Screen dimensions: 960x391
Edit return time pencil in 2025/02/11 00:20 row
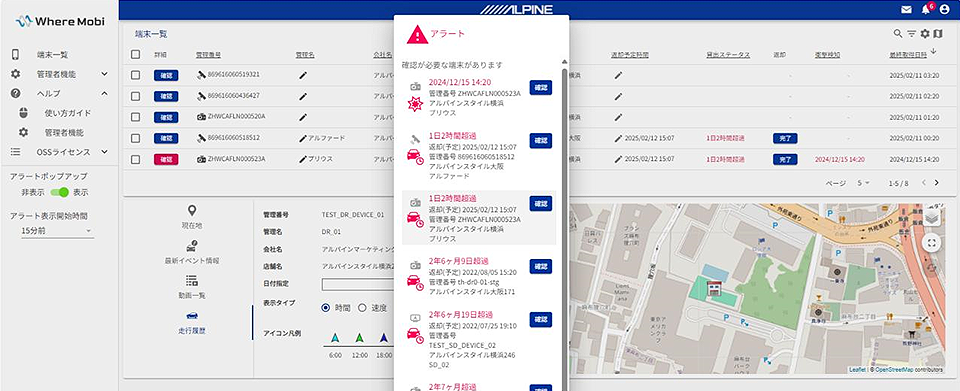[618, 138]
